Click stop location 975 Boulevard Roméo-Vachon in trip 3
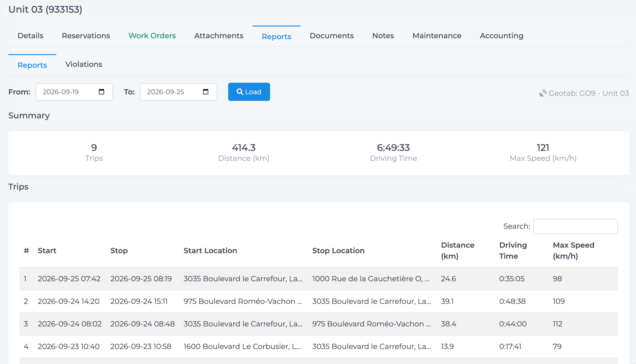 [371, 324]
